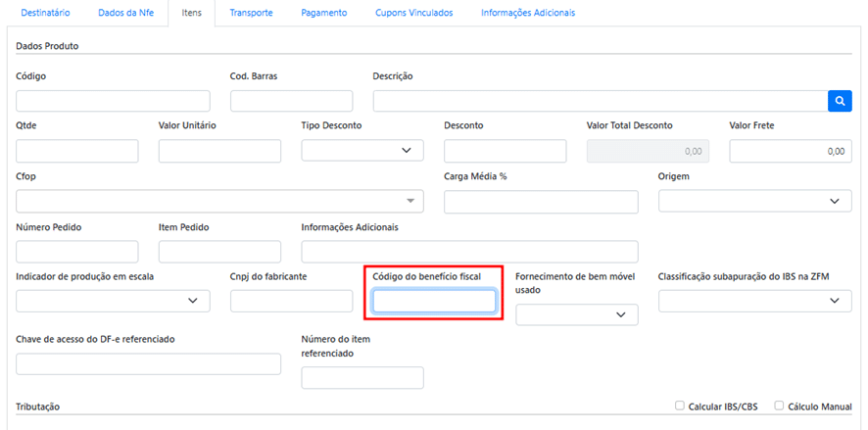
Task: Enable the Calcular IBS/CBS checkbox
Action: pos(681,406)
